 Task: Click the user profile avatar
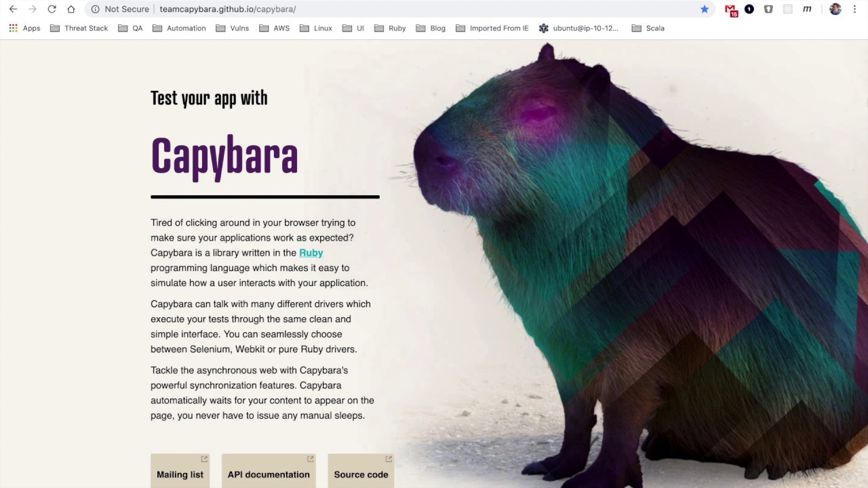pos(835,9)
